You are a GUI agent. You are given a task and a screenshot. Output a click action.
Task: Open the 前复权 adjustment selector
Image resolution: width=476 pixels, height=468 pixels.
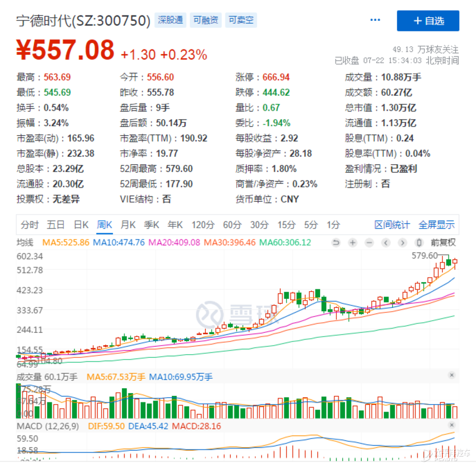[443, 243]
